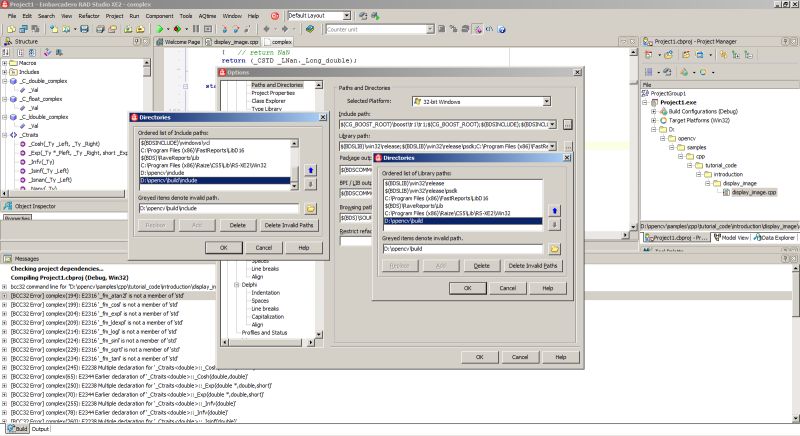
Task: Click the New Items icon at toolbar start
Action: 11,29
